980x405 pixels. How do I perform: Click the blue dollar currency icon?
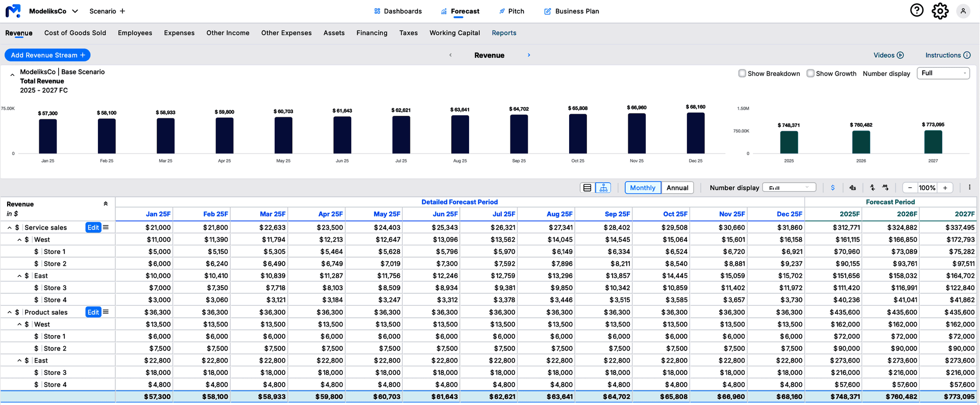(832, 188)
